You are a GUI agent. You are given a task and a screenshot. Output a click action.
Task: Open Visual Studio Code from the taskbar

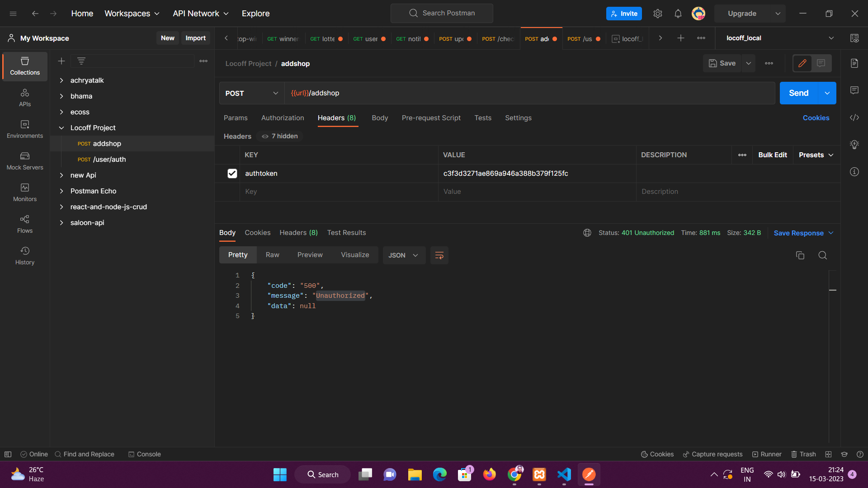[x=564, y=474]
